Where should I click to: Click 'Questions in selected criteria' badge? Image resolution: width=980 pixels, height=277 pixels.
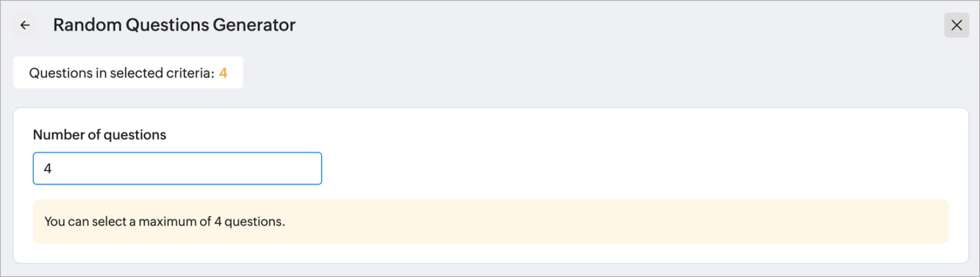(x=128, y=73)
